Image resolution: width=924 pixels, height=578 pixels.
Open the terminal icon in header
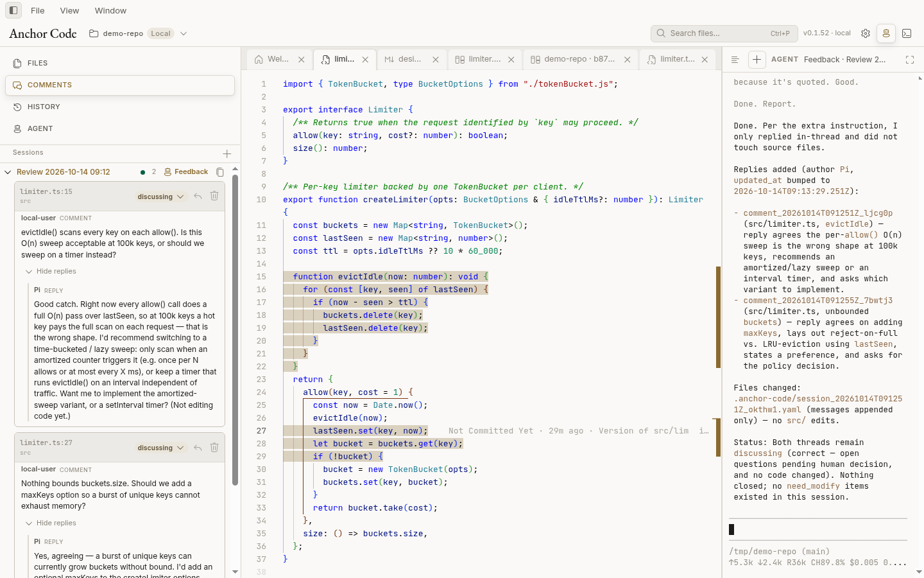point(907,33)
